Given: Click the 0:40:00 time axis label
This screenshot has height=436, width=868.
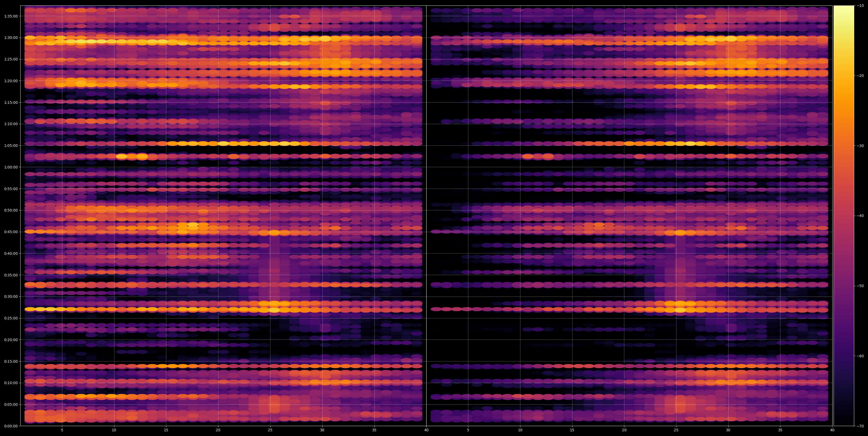Looking at the screenshot, I should click(x=11, y=253).
